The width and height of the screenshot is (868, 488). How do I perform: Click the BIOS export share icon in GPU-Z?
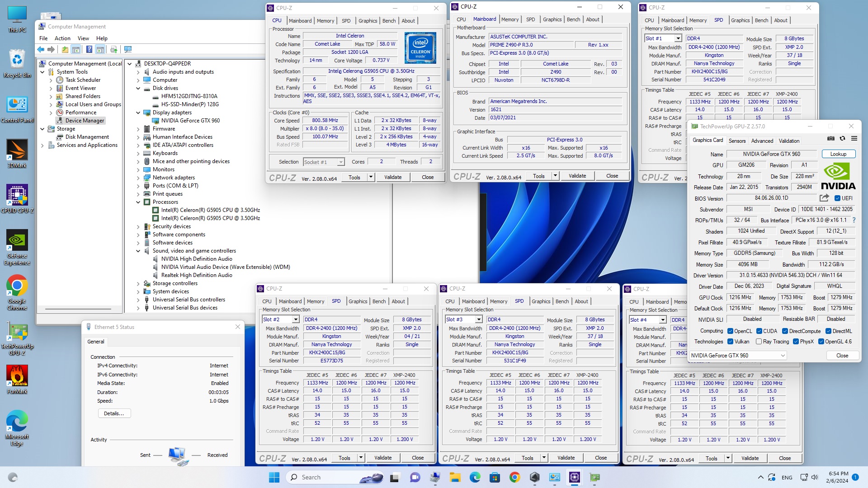(x=824, y=198)
